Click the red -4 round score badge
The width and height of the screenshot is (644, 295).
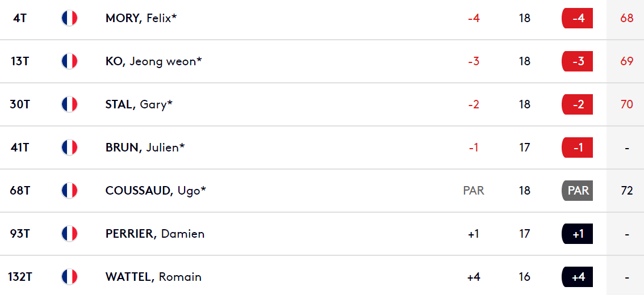click(577, 18)
